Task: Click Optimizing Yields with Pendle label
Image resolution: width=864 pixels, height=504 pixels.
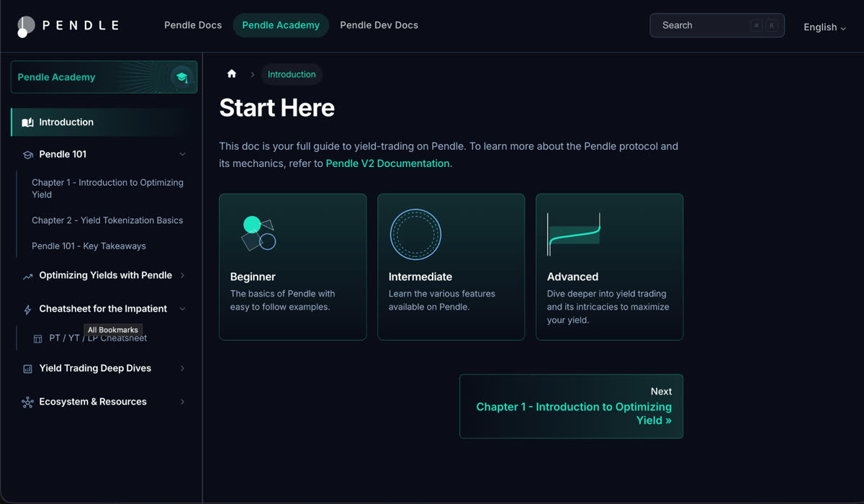Action: pyautogui.click(x=106, y=275)
